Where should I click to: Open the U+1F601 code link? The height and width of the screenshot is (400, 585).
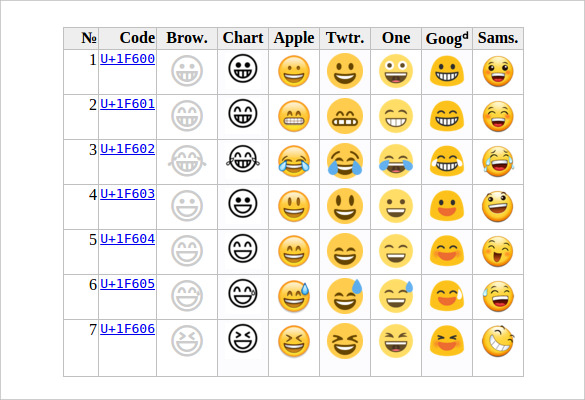pos(128,104)
